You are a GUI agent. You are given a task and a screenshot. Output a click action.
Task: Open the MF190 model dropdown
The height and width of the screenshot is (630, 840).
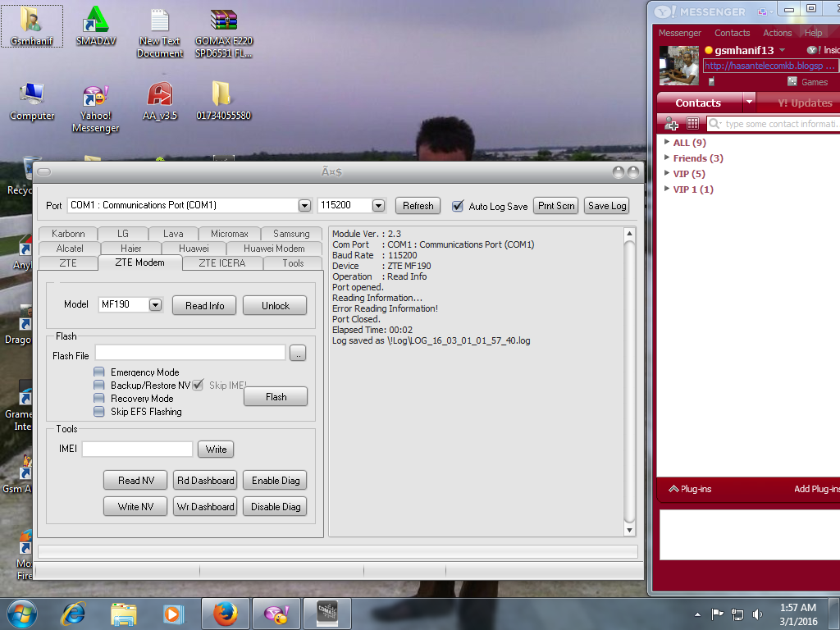155,305
